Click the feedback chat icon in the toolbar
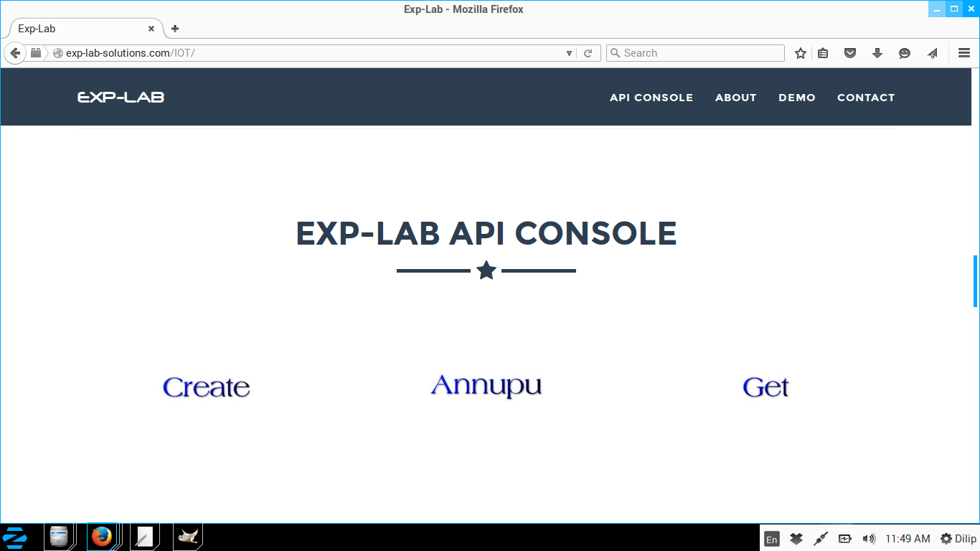Viewport: 980px width, 551px height. click(x=904, y=52)
